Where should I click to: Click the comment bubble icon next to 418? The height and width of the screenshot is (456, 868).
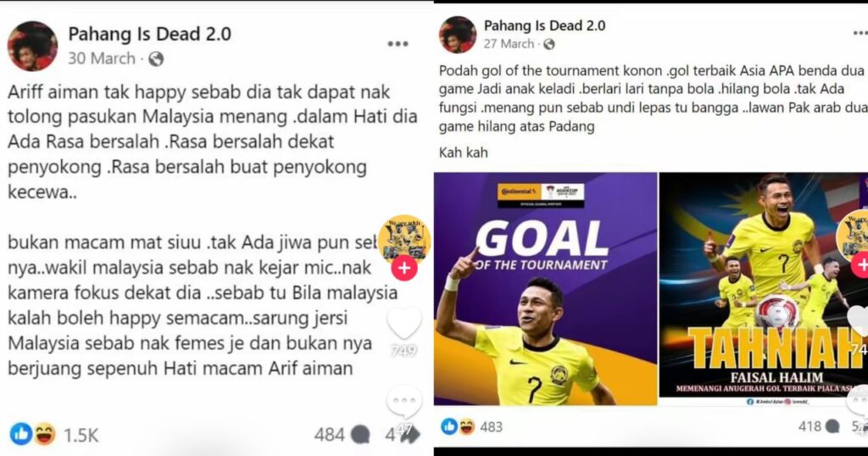pyautogui.click(x=832, y=426)
